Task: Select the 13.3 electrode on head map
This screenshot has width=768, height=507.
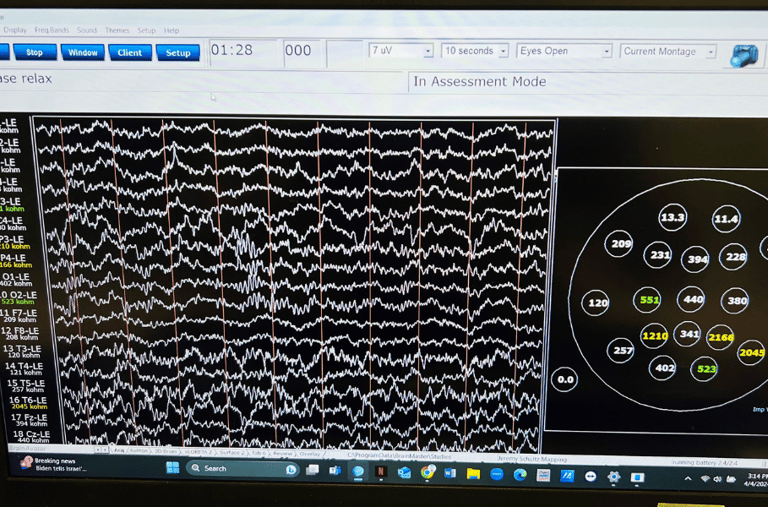Action: tap(672, 217)
